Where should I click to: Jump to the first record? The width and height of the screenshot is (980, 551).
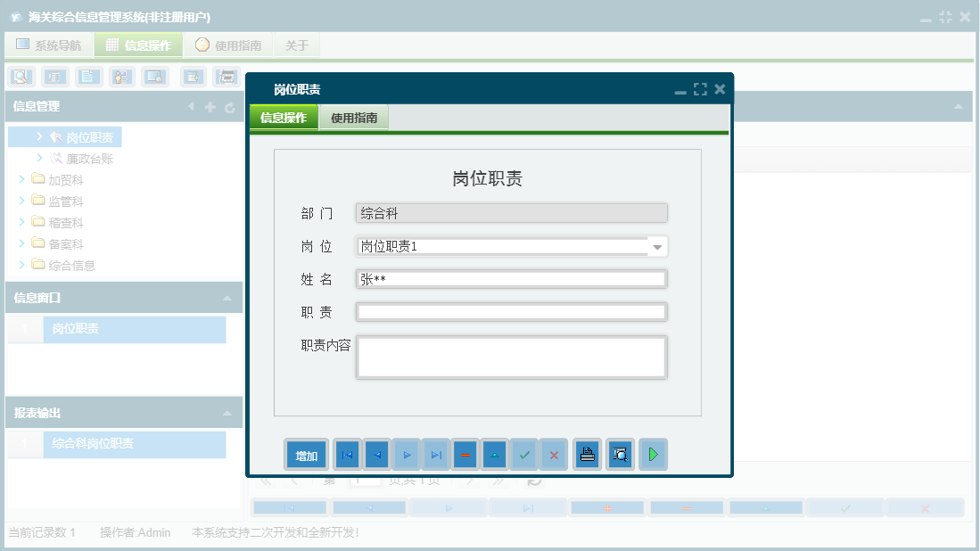(x=347, y=454)
